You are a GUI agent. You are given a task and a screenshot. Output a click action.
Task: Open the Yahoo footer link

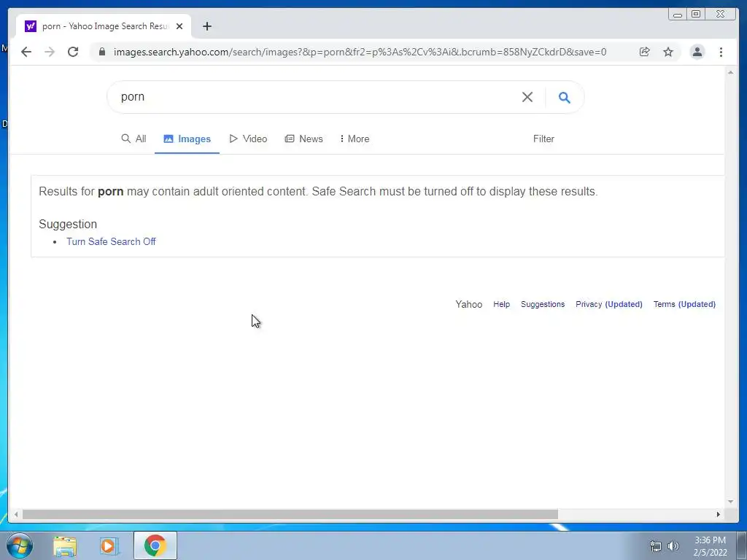pyautogui.click(x=469, y=304)
